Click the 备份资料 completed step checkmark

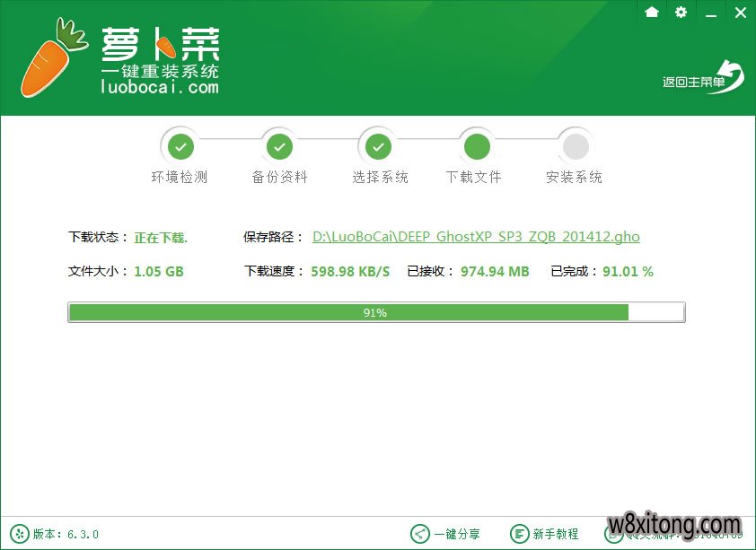(x=279, y=145)
